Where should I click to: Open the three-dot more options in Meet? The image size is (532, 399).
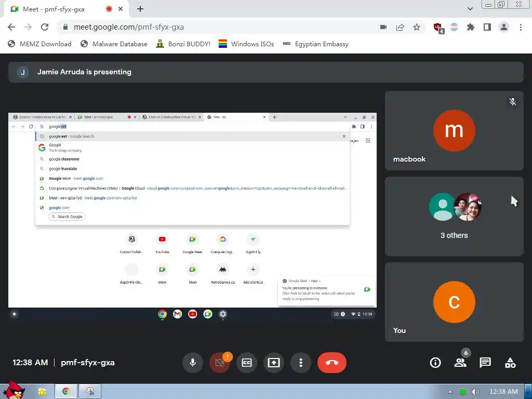coord(301,363)
